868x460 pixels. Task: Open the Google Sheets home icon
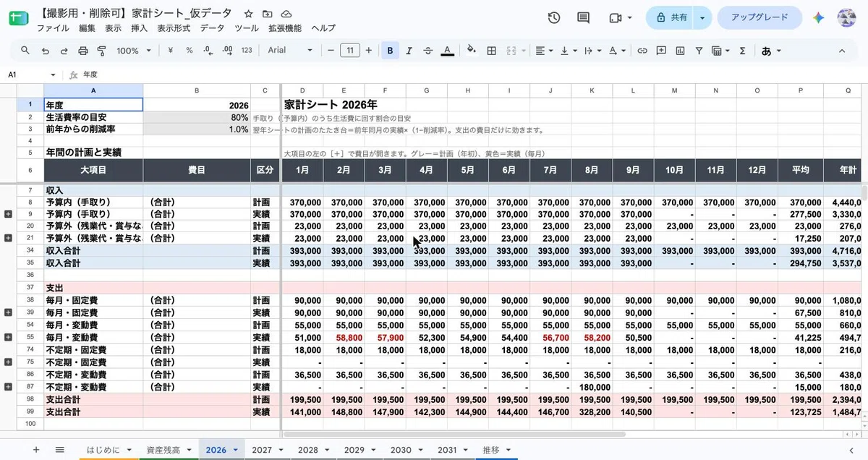click(x=18, y=18)
